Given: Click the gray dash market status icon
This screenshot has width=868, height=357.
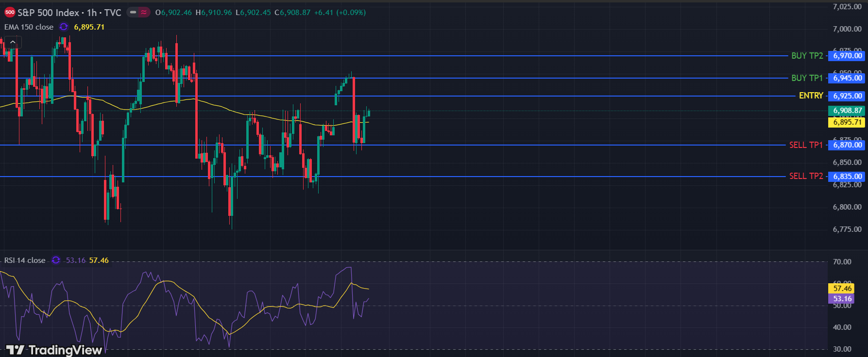Looking at the screenshot, I should (133, 13).
